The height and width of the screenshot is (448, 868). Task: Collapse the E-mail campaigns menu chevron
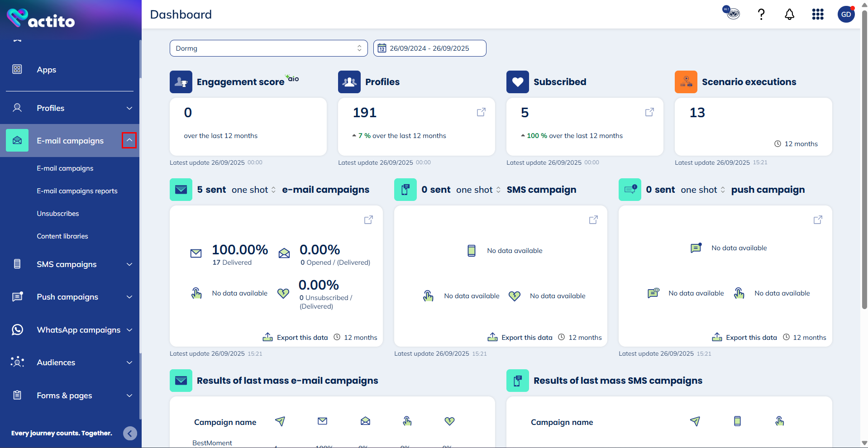129,140
